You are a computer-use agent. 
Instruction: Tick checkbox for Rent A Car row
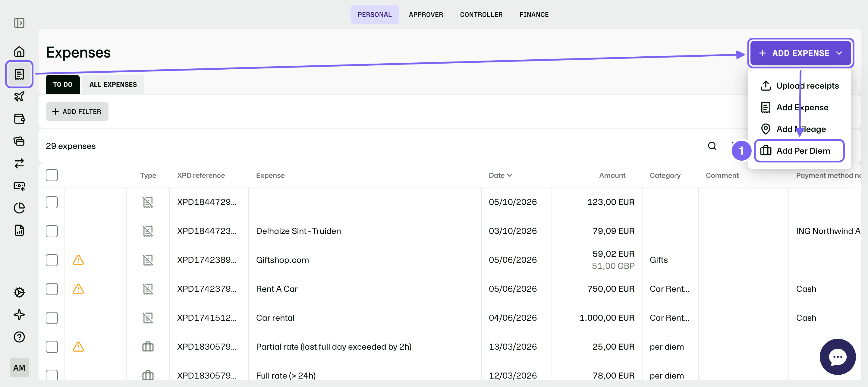pyautogui.click(x=52, y=289)
